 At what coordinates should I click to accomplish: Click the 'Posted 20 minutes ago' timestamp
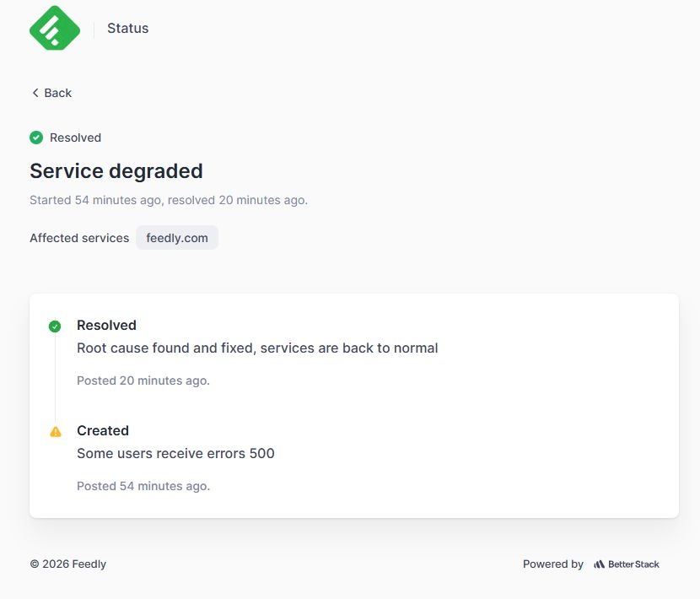click(143, 380)
